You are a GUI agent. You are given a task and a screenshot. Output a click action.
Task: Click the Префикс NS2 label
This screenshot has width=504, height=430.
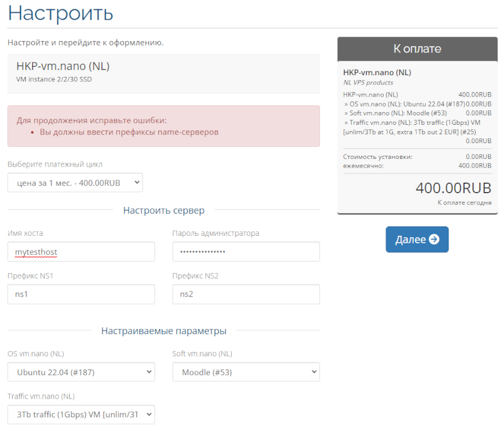tap(195, 276)
